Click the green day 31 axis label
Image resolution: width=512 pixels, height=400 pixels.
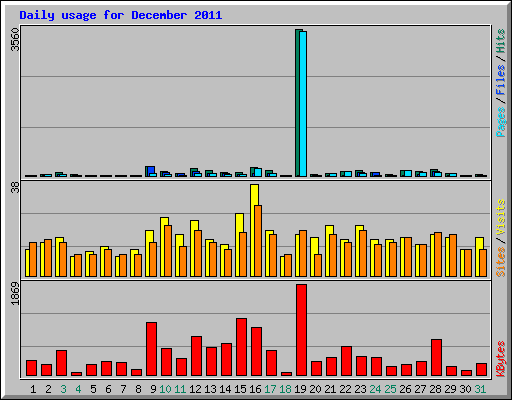(480, 389)
